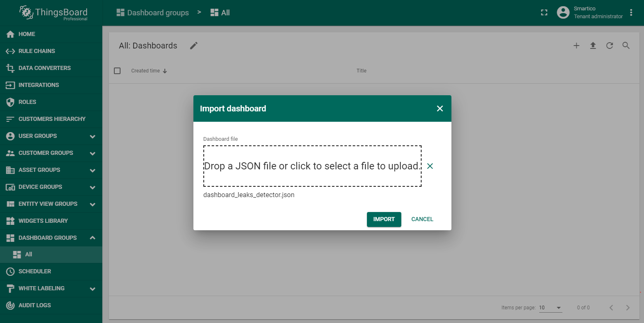The width and height of the screenshot is (644, 323).
Task: Open the Items per page dropdown
Action: [550, 308]
